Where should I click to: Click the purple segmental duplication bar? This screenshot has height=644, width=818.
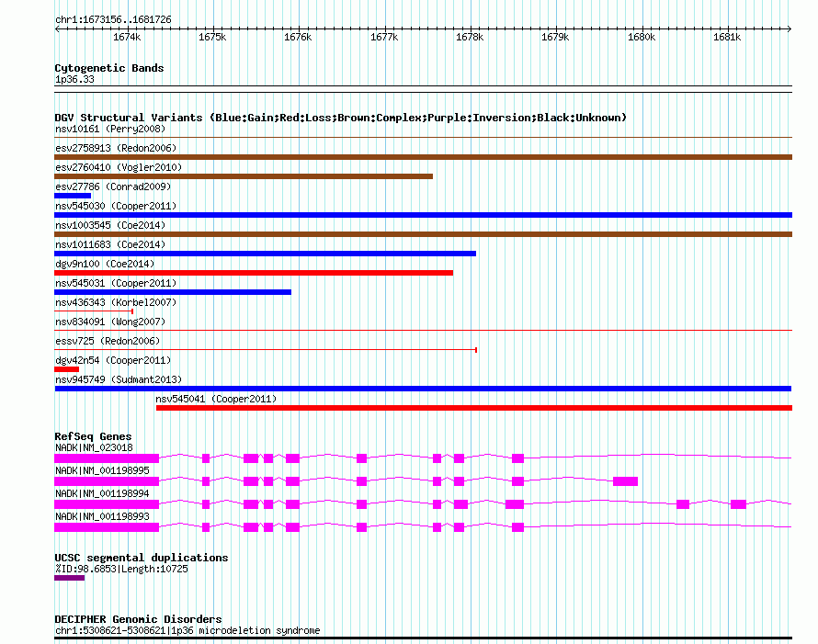[x=69, y=578]
